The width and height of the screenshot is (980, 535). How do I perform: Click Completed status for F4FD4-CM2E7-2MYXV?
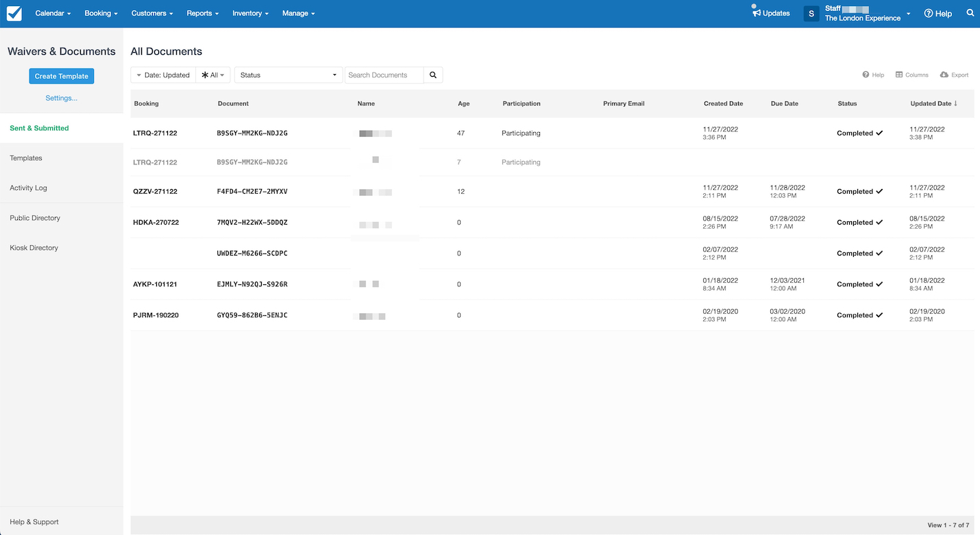(x=859, y=191)
